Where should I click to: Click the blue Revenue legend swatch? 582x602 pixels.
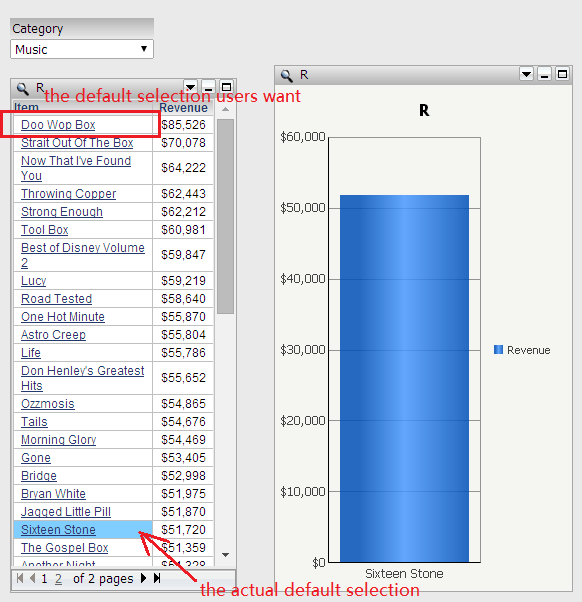[498, 349]
